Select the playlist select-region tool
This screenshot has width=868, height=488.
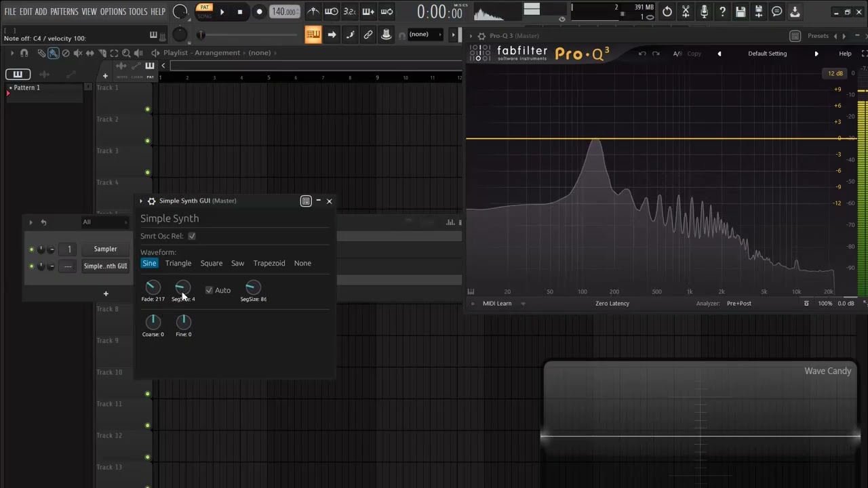click(114, 53)
